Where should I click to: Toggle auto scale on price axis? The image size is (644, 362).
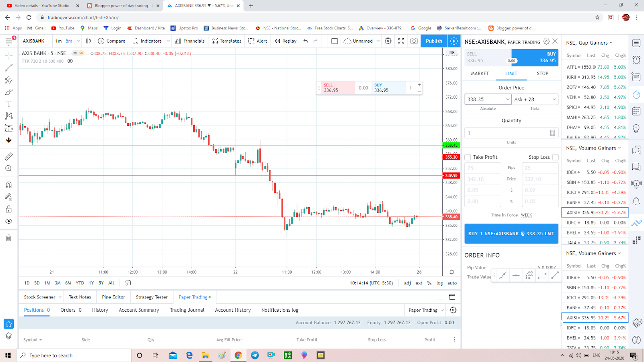(x=452, y=283)
